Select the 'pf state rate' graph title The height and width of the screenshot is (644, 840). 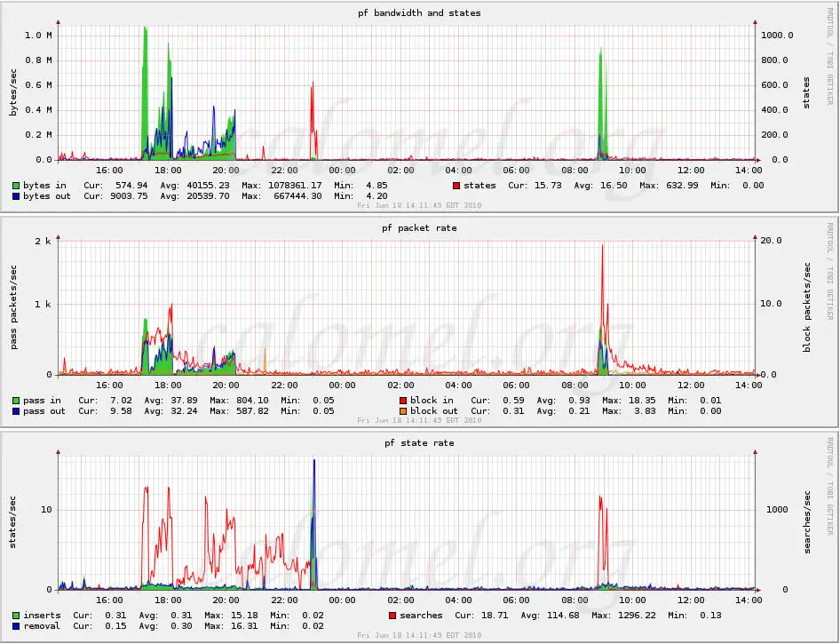point(419,443)
